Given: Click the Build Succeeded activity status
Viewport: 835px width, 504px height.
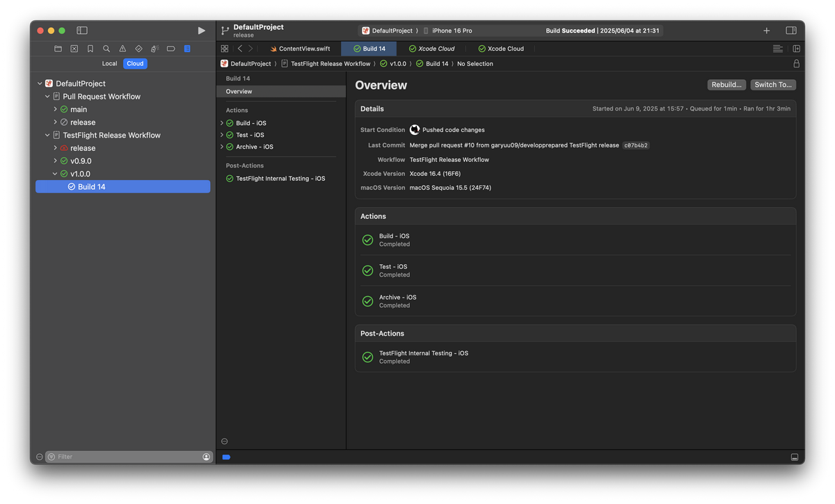Looking at the screenshot, I should pyautogui.click(x=603, y=31).
